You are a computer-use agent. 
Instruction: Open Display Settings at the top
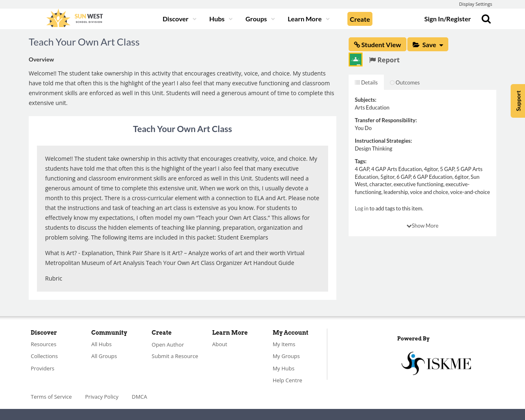tap(475, 4)
